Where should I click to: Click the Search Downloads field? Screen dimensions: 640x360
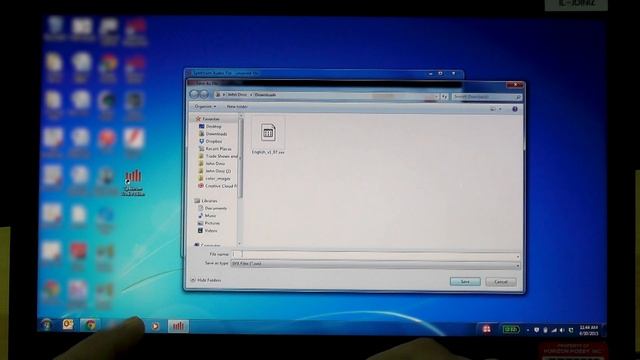[x=487, y=97]
